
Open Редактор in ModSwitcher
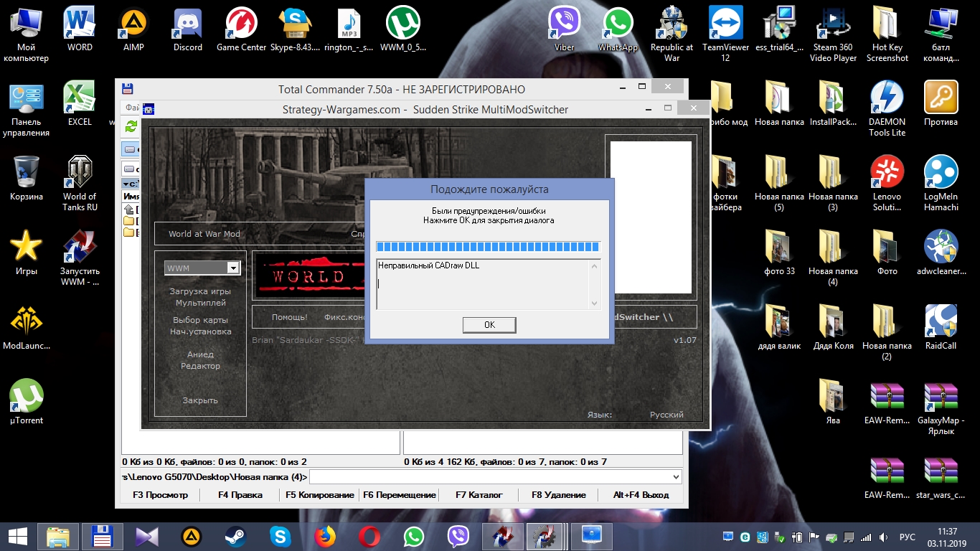pyautogui.click(x=200, y=366)
